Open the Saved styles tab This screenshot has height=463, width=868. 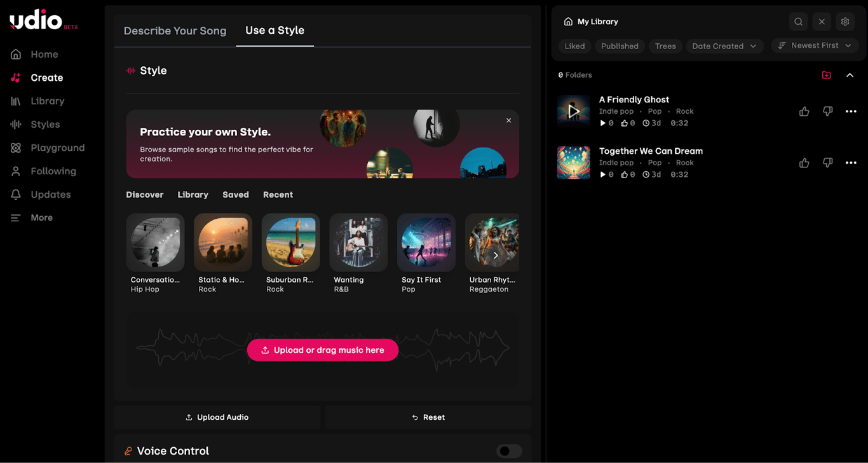click(236, 195)
